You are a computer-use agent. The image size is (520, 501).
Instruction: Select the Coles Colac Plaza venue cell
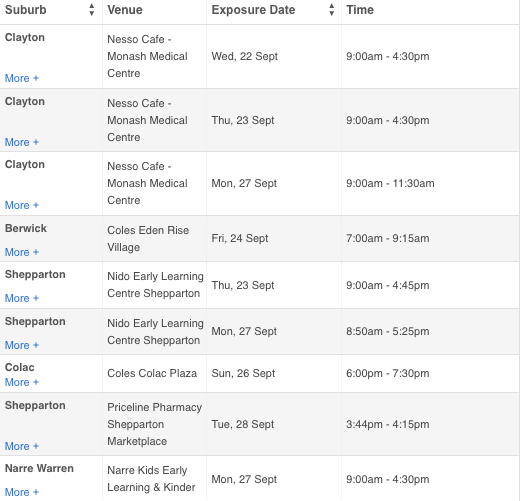(x=152, y=373)
